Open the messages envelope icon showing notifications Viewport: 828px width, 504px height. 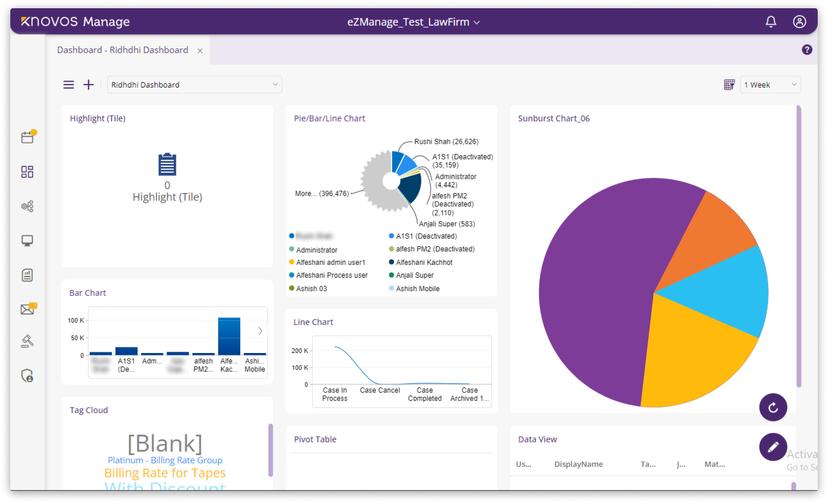[x=27, y=309]
